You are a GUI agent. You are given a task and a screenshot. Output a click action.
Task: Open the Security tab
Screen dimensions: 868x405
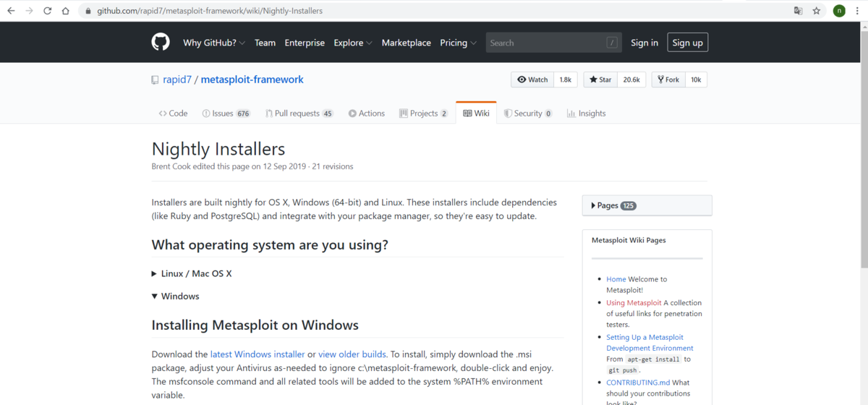[528, 114]
